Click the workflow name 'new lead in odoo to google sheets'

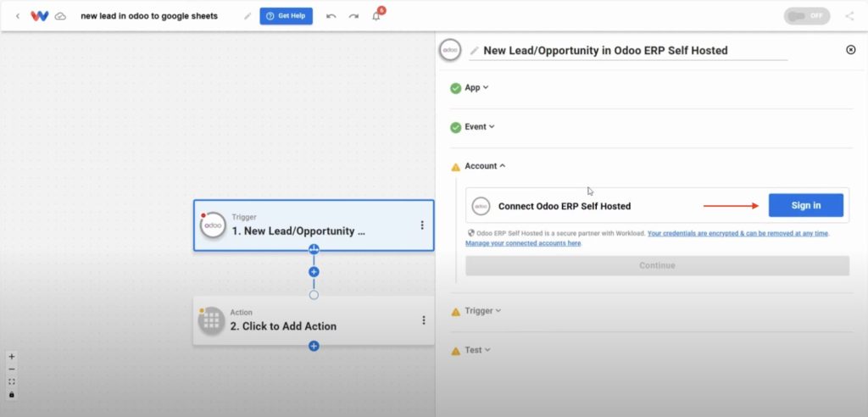point(149,16)
